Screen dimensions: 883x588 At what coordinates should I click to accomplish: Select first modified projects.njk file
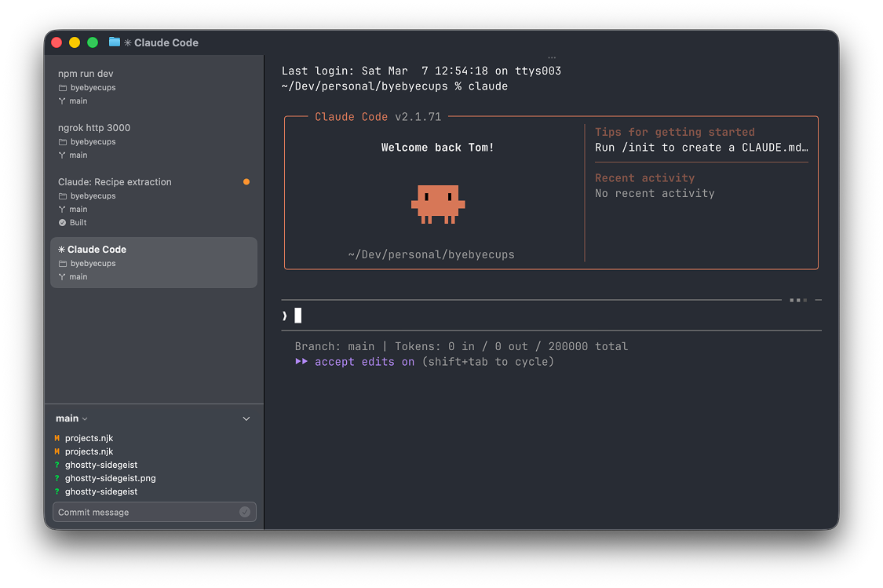[89, 438]
